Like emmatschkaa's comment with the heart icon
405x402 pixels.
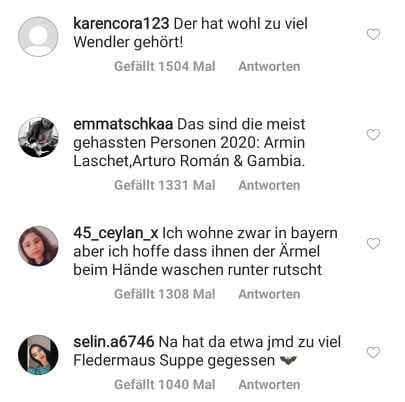[x=373, y=135]
